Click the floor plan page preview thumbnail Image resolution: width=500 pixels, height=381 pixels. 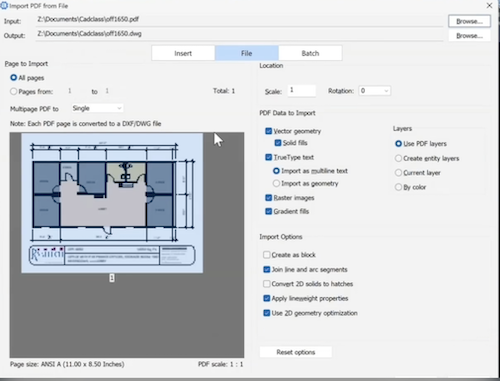coord(112,203)
